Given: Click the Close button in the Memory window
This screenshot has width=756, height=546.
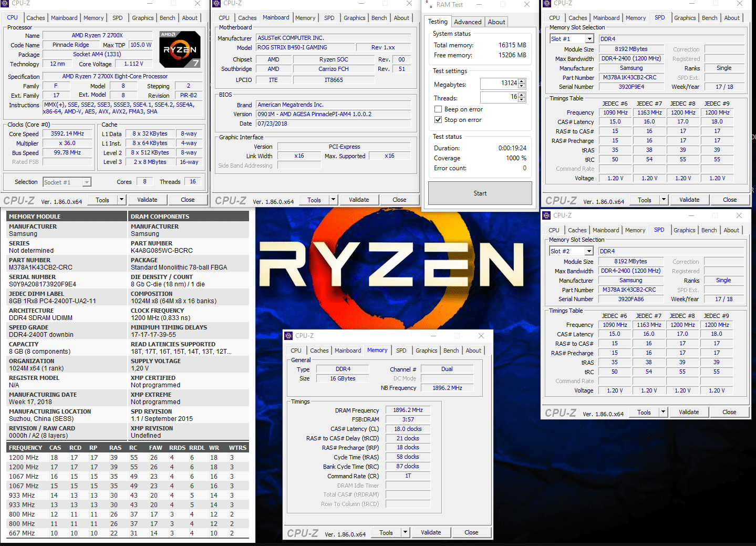Looking at the screenshot, I should (471, 532).
